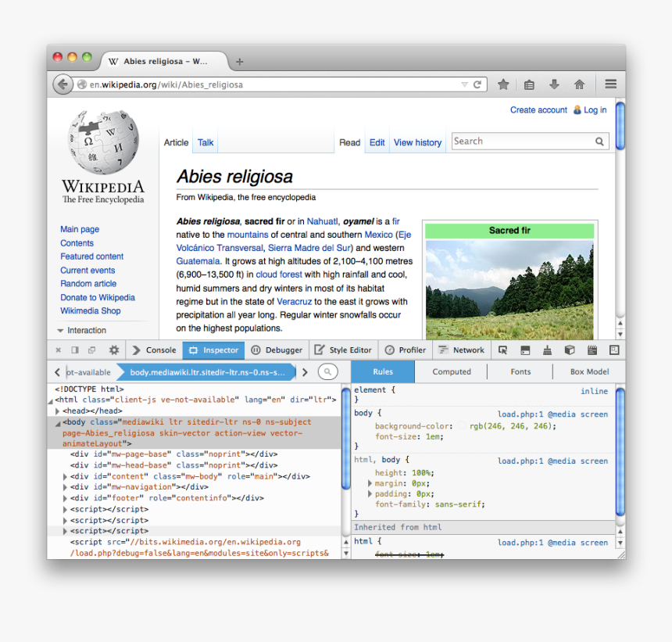Click the View history tab

417,143
